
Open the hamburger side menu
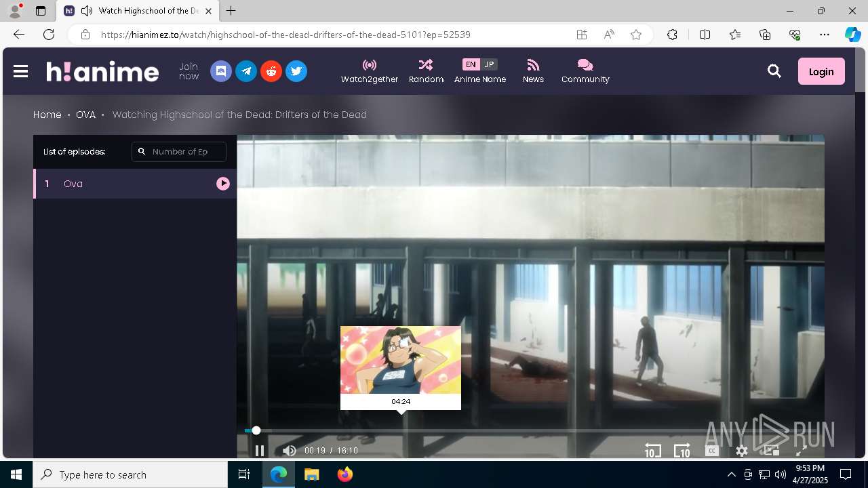[x=20, y=71]
